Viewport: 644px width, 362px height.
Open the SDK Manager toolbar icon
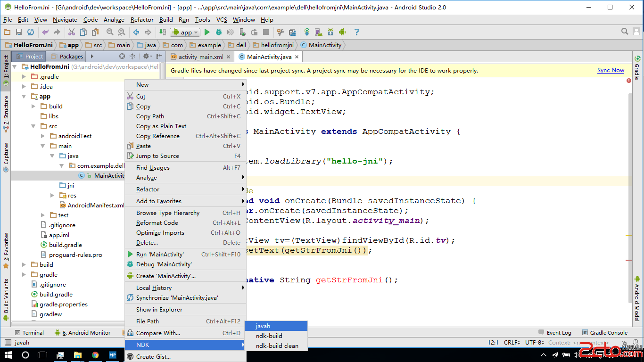[x=330, y=32]
